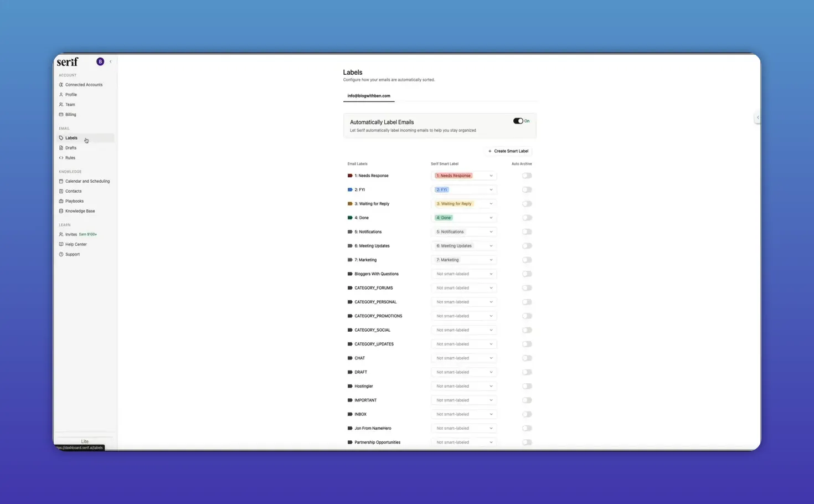Open the purple B account avatar
The image size is (814, 504).
coord(100,61)
